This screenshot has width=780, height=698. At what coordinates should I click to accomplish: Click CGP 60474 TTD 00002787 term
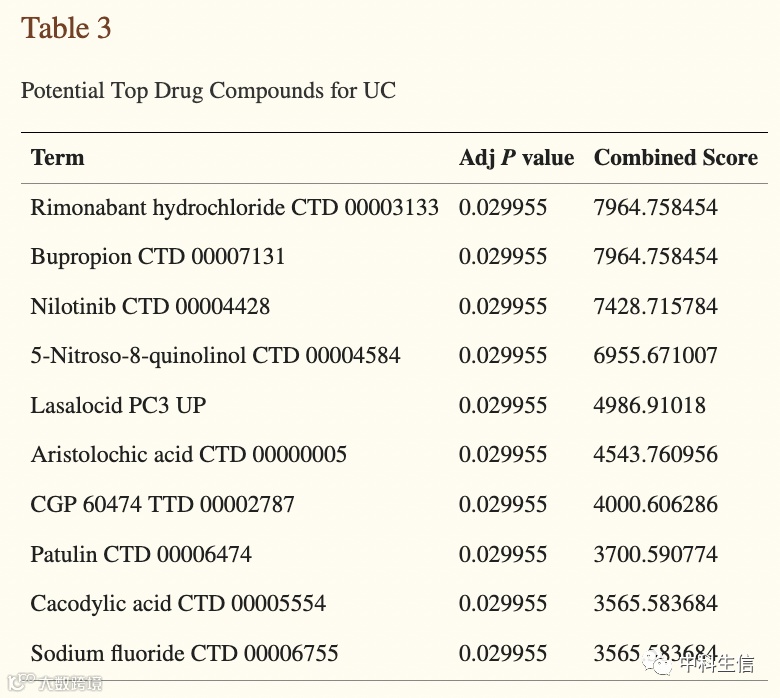click(x=162, y=504)
